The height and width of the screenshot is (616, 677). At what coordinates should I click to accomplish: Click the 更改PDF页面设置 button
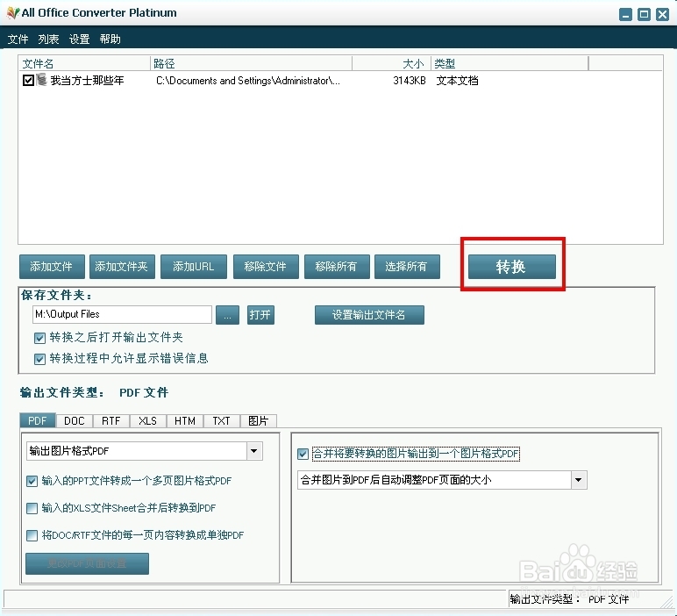pos(87,563)
